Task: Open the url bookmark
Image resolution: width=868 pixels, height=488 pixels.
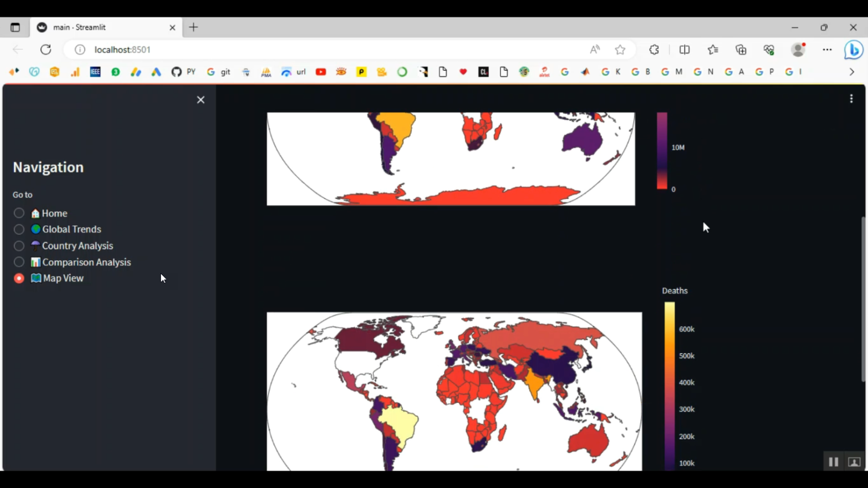Action: (x=293, y=72)
